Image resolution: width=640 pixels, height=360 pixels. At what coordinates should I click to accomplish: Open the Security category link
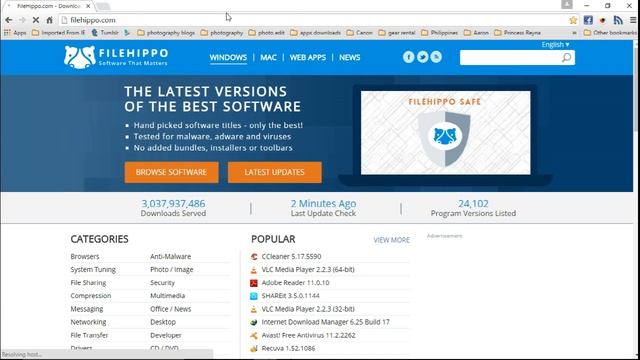click(162, 282)
